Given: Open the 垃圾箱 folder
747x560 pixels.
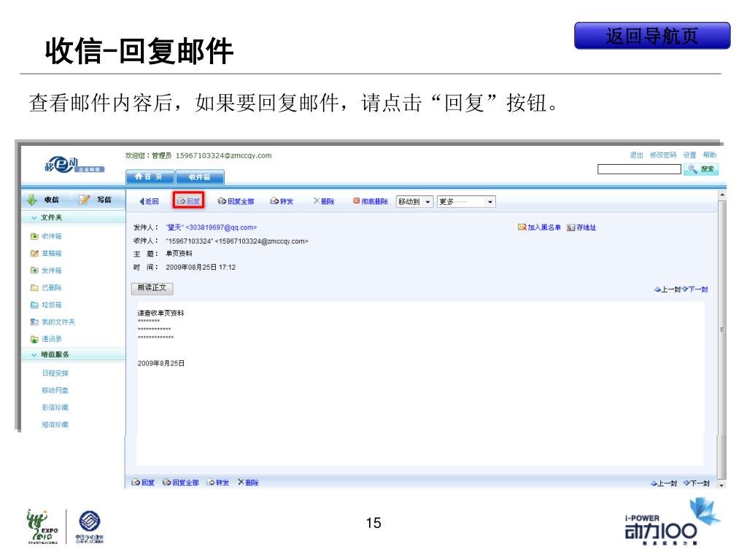Looking at the screenshot, I should [46, 305].
